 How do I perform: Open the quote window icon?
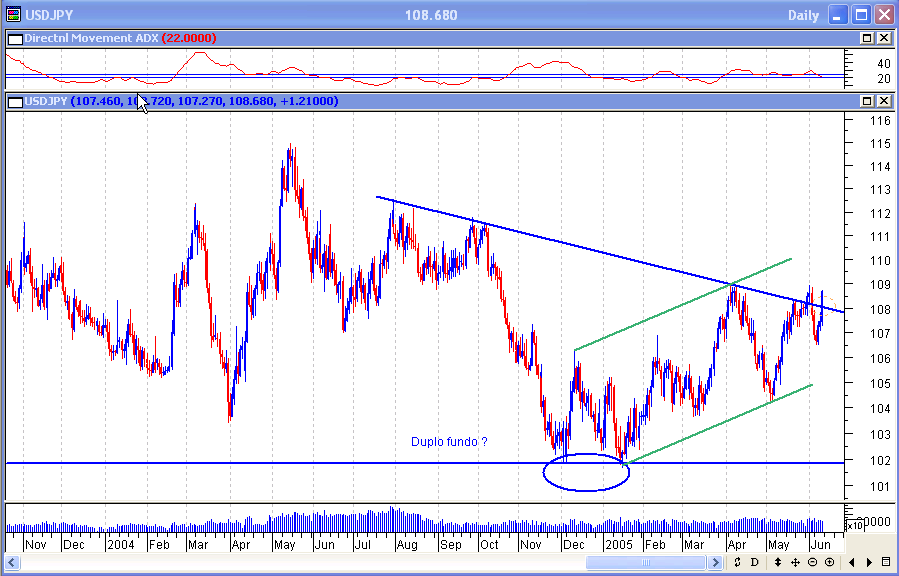click(886, 563)
